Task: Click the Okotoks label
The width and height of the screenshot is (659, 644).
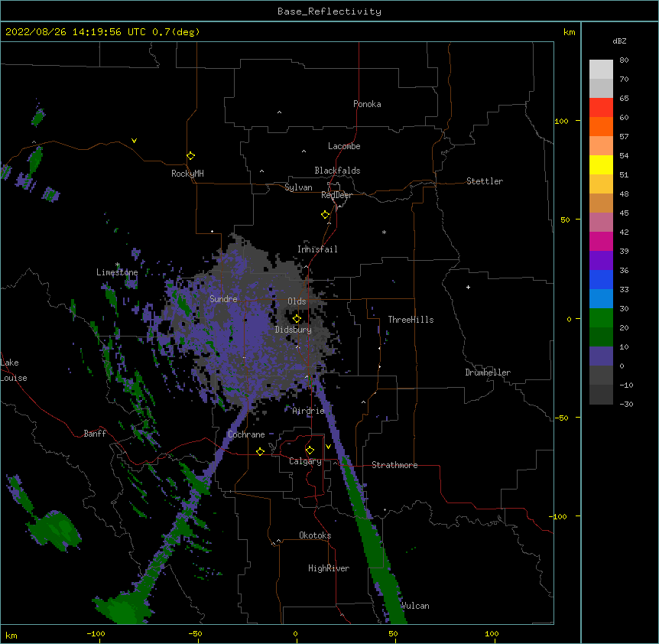Action: 315,535
